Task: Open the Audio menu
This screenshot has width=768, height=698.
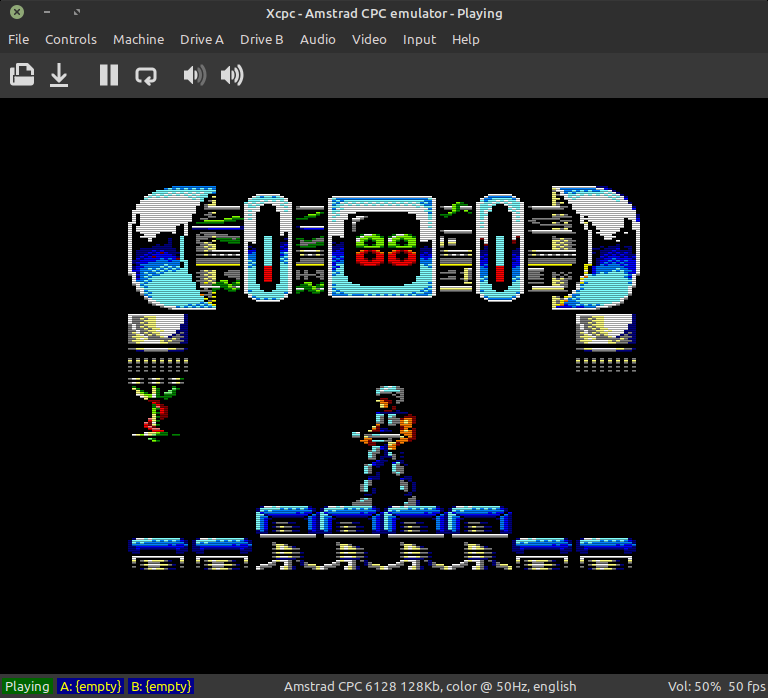Action: [318, 40]
